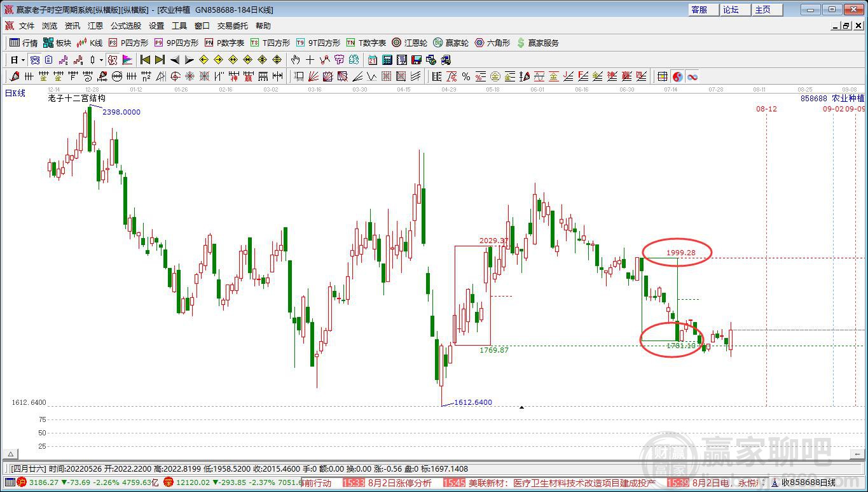Viewport: 868px width, 492px height.
Task: Toggle the infinity symbol icon
Action: [692, 76]
